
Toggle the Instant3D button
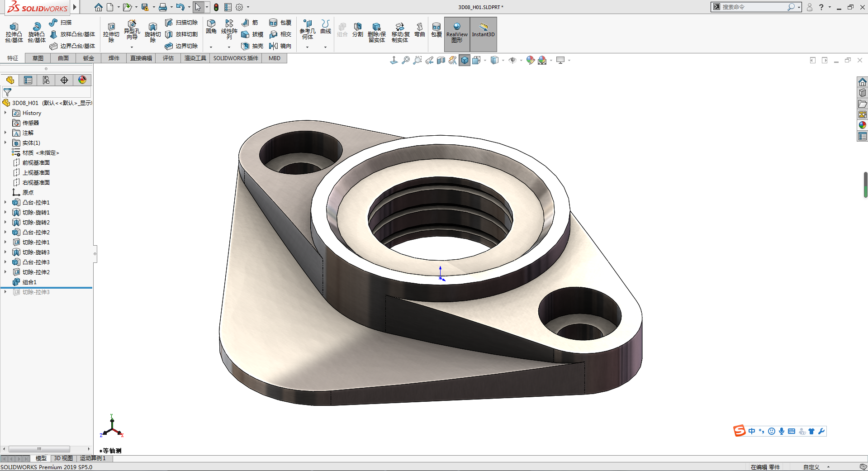(x=484, y=34)
